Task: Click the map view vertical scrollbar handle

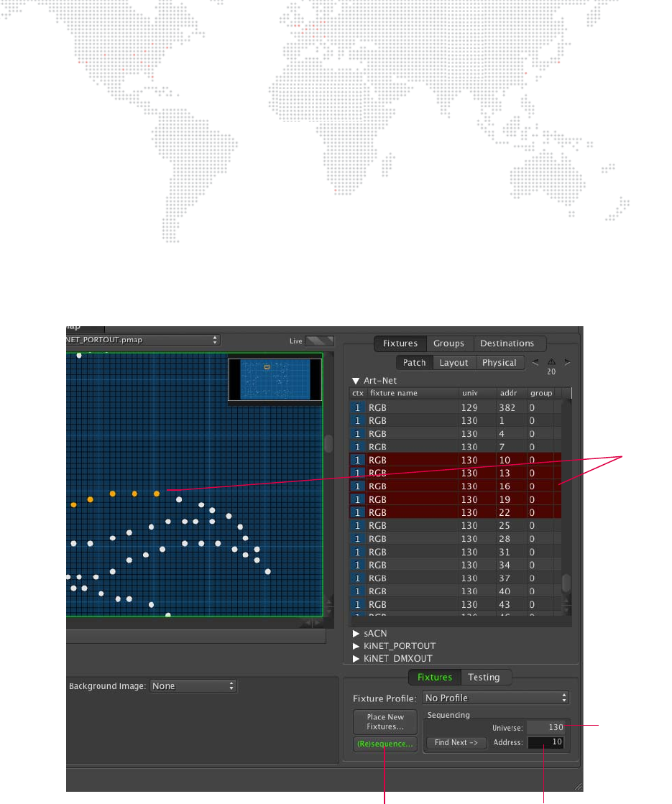Action: [328, 443]
